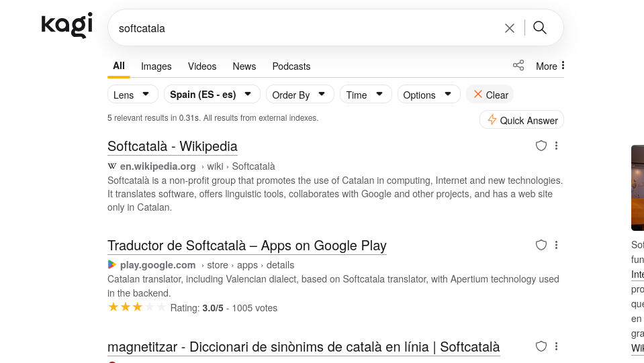Click the Wikipedia favicon beside en.wikipedia.org
644x363 pixels.
pyautogui.click(x=111, y=166)
